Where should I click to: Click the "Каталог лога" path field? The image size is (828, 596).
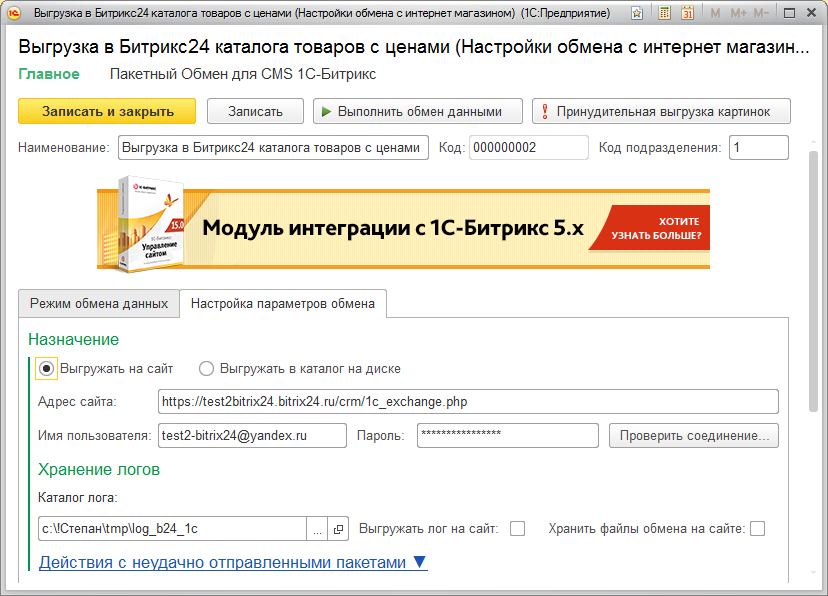172,528
